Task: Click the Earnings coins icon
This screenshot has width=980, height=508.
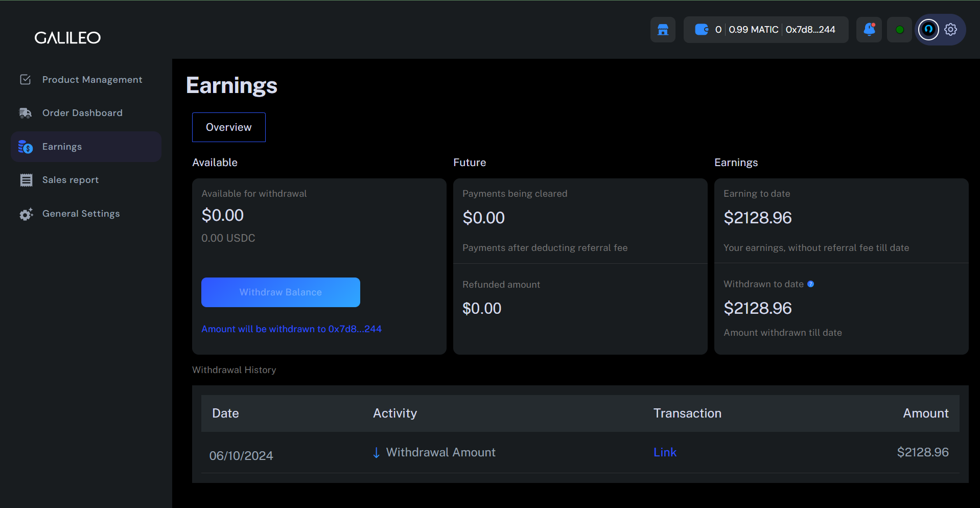Action: pyautogui.click(x=26, y=147)
